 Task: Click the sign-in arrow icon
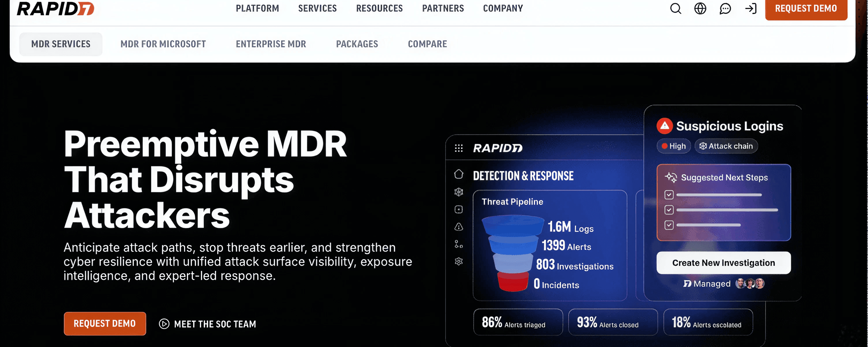click(751, 8)
